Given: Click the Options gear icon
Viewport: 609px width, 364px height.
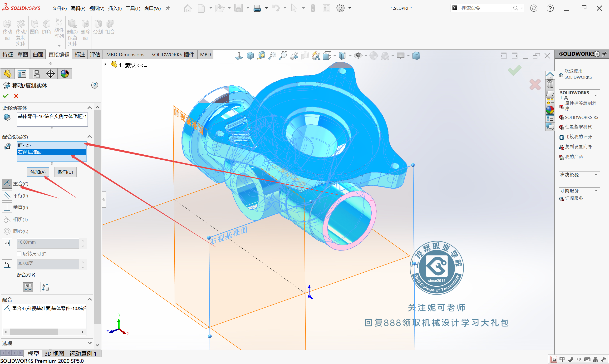Looking at the screenshot, I should [340, 8].
